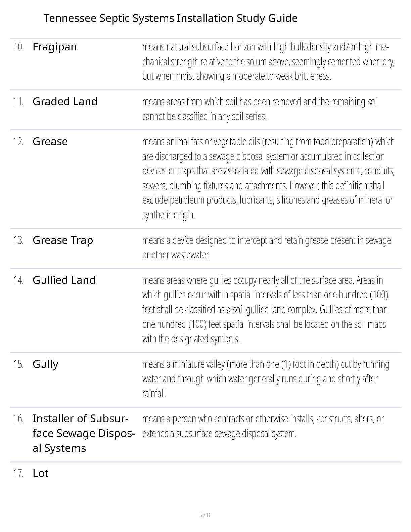
Task: Click the Tennessee Septic Systems Installation Study Guide title
Action: [x=170, y=18]
